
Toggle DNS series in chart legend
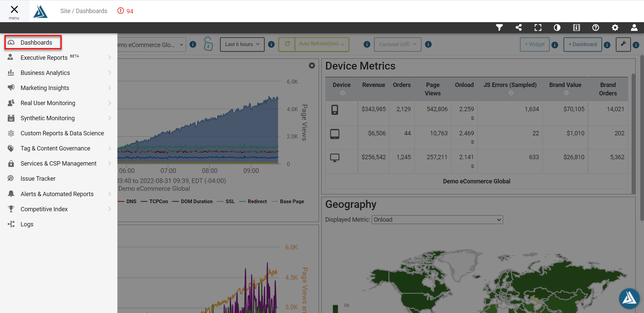click(x=128, y=202)
